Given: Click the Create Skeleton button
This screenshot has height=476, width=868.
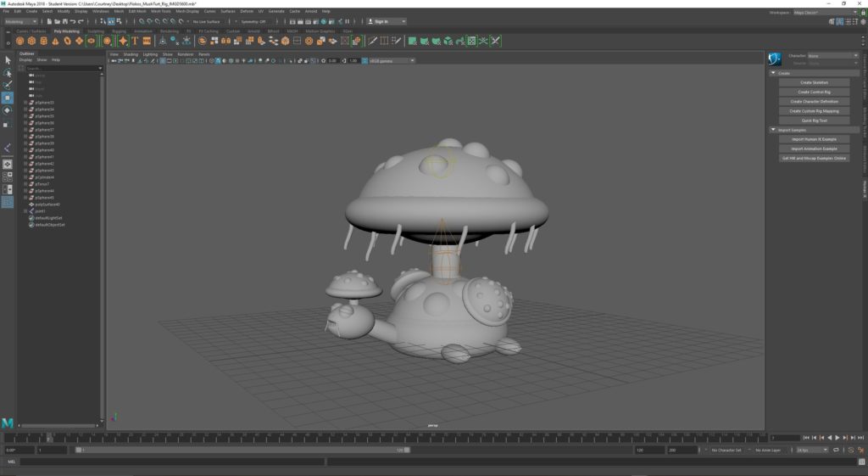Looking at the screenshot, I should pyautogui.click(x=814, y=82).
